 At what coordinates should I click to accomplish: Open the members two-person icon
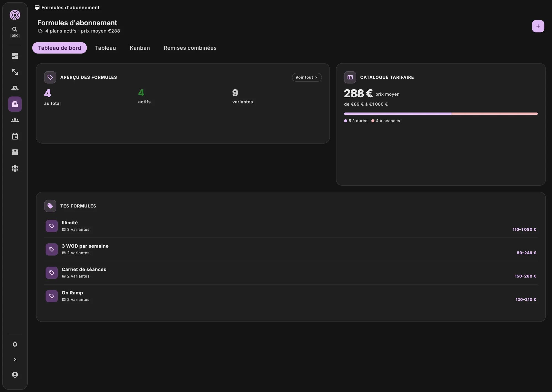(x=15, y=88)
